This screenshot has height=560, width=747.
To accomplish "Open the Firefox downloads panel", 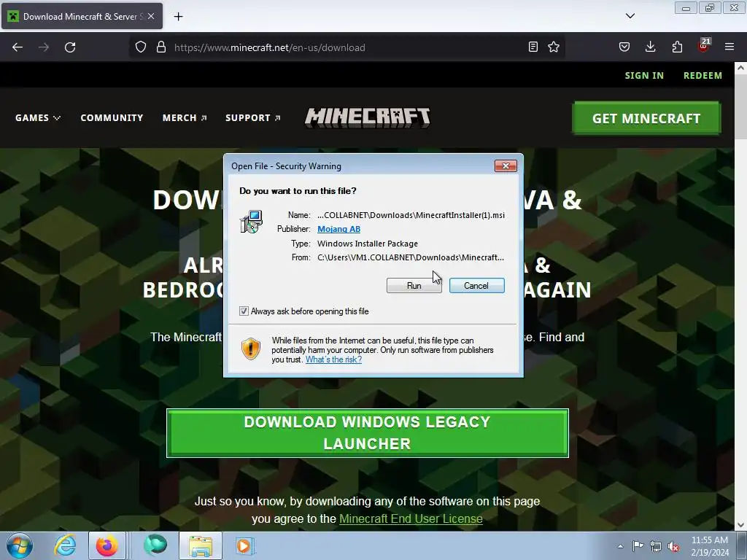I will (650, 47).
